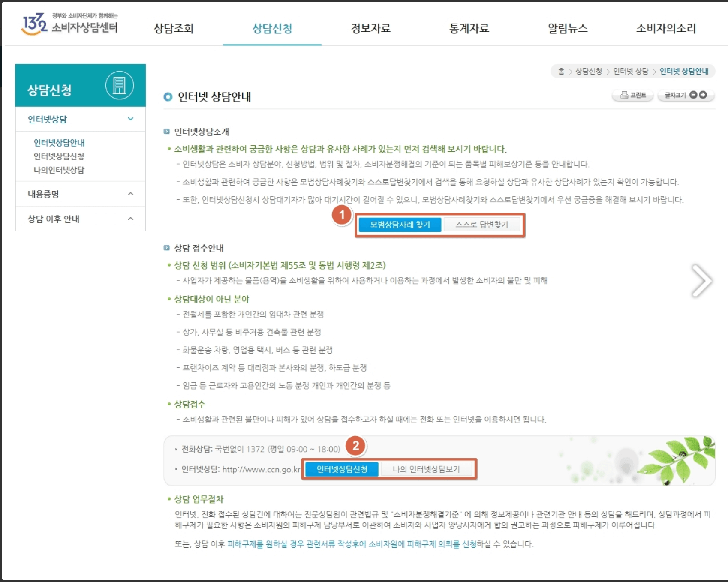Open the 소비자의소리 page
The image size is (728, 582).
coord(666,29)
